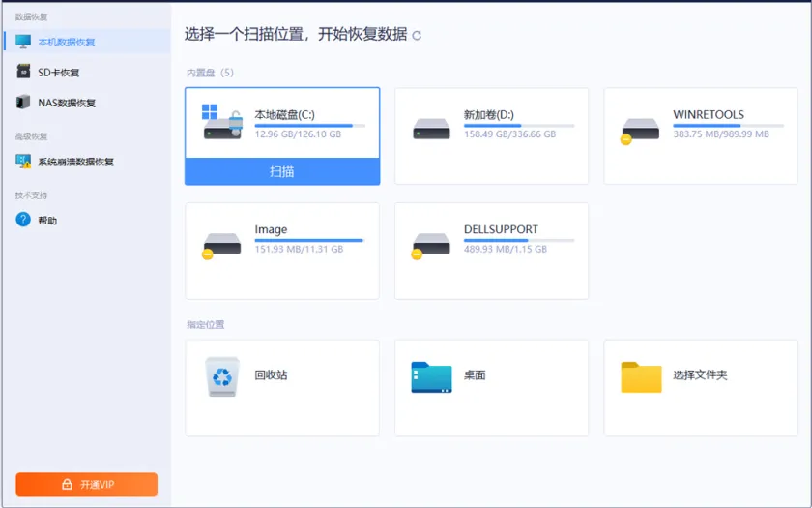Click the 383.75 MB/989.99 MB size text

coord(721,134)
